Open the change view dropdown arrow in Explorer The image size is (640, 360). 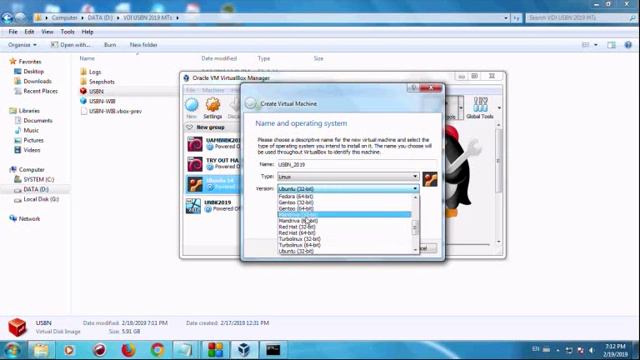point(596,45)
